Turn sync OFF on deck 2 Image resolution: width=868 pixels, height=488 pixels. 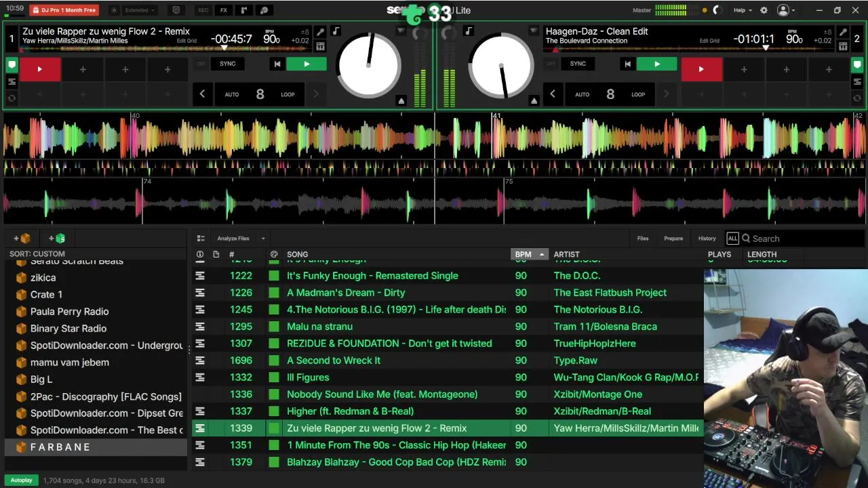pyautogui.click(x=551, y=64)
